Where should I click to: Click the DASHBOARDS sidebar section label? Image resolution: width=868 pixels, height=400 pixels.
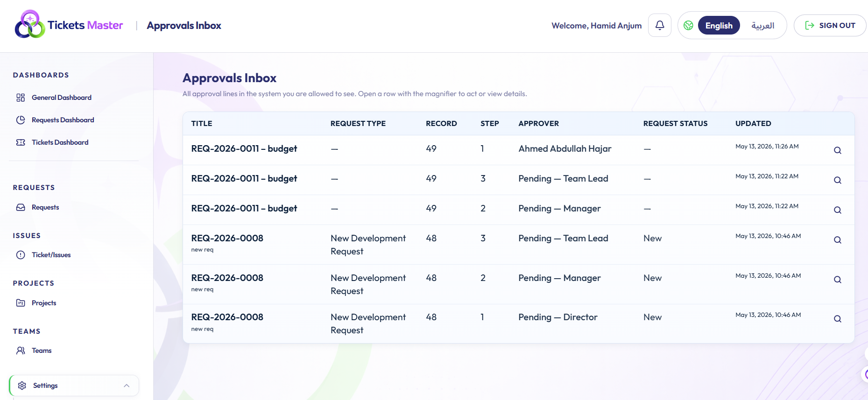[41, 75]
